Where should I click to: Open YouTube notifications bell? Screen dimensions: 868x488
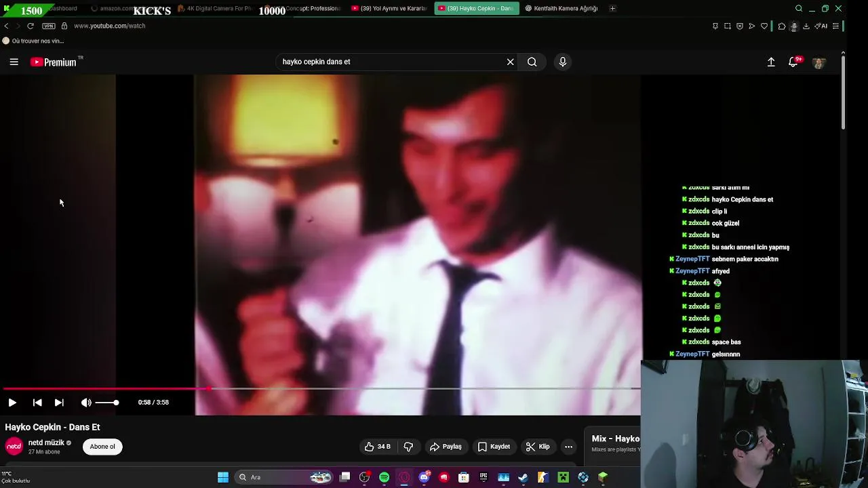pyautogui.click(x=793, y=62)
